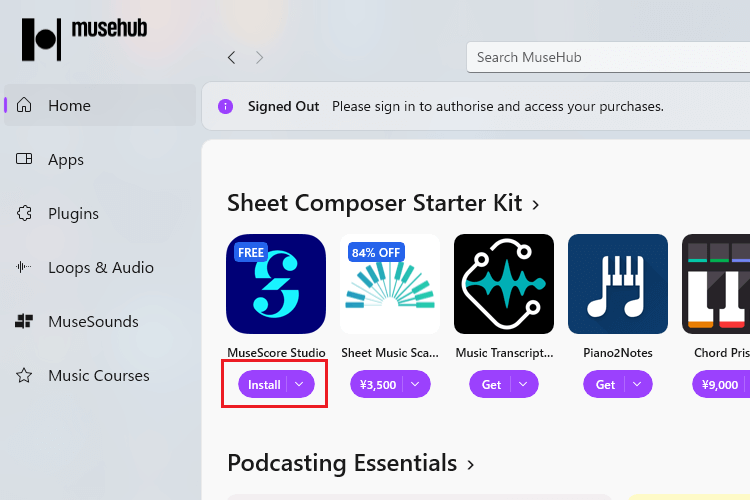Open the Music Courses star icon

pos(24,375)
